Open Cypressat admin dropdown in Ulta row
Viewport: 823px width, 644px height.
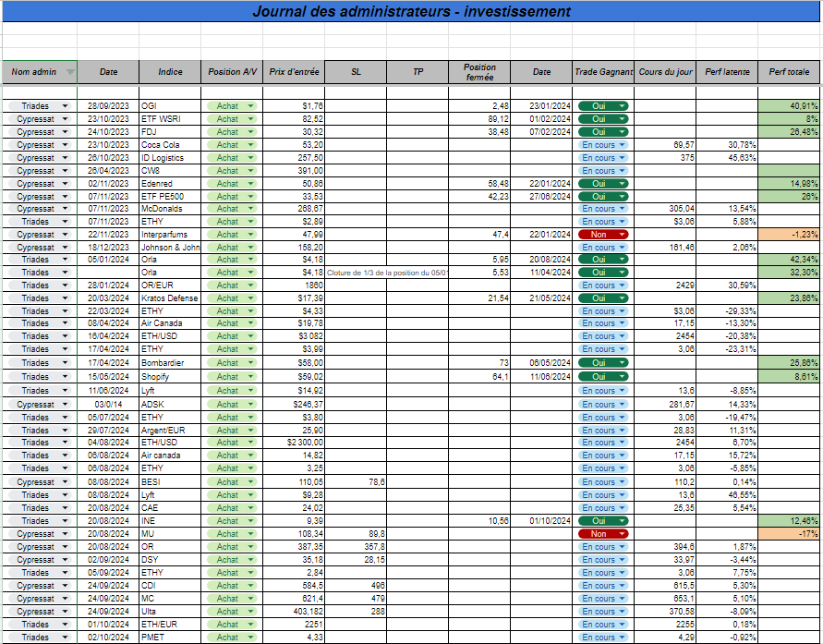pyautogui.click(x=40, y=612)
